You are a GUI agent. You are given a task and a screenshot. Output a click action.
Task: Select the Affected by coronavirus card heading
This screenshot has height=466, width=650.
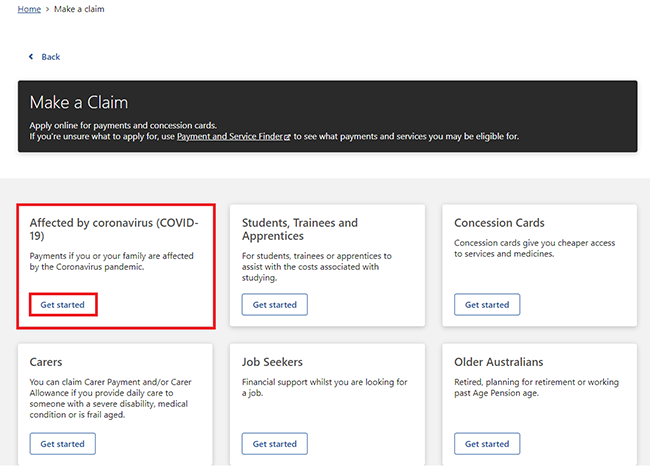coord(114,229)
